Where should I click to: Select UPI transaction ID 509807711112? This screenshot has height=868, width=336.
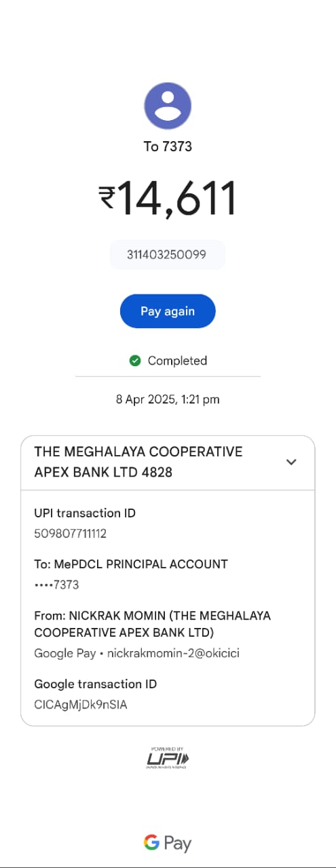(71, 534)
